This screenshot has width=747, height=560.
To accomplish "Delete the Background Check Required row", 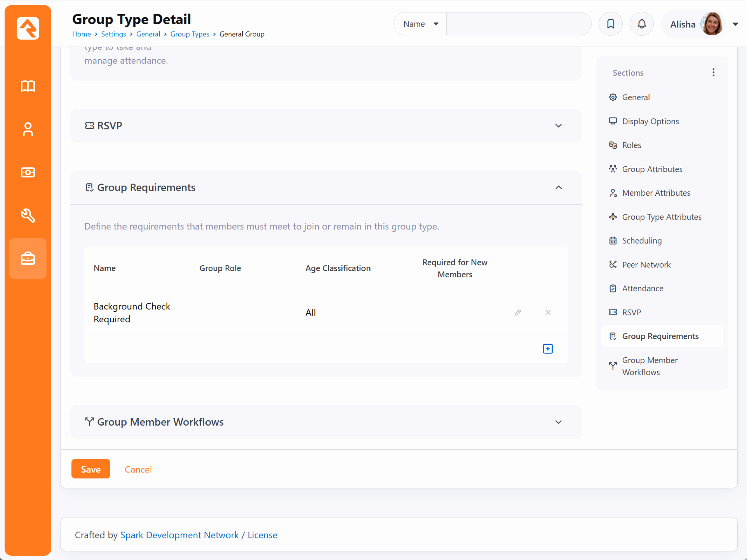I will [548, 313].
